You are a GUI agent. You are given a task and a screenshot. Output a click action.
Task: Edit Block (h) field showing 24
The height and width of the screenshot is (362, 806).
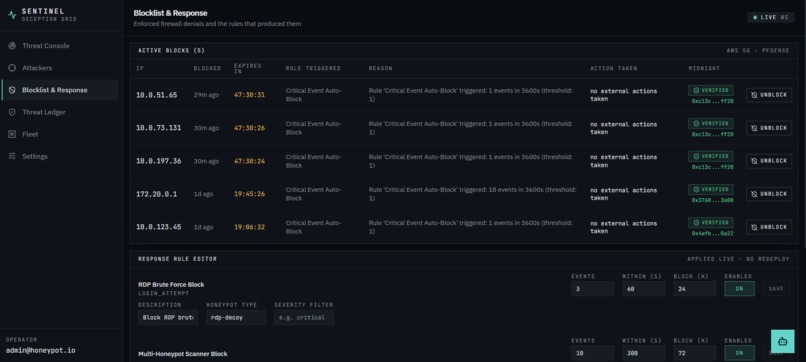[x=694, y=289]
